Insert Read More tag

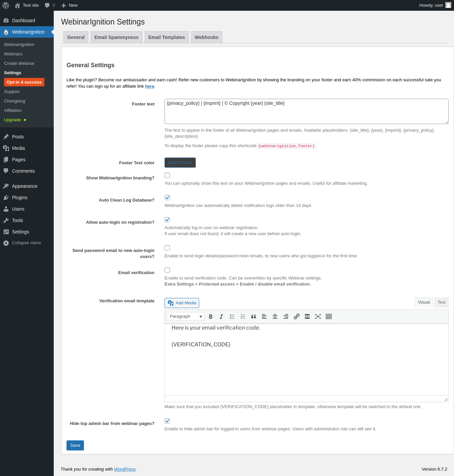click(x=307, y=316)
